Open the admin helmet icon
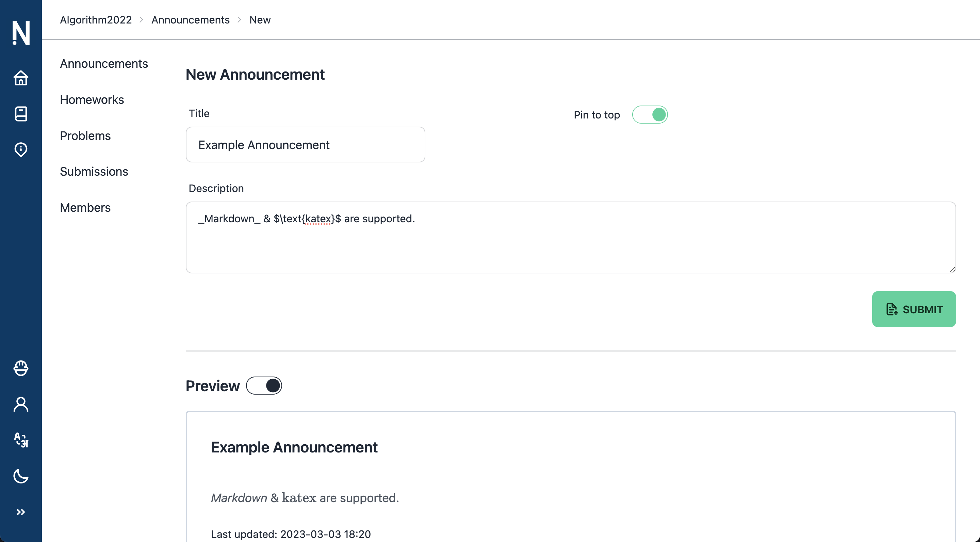The width and height of the screenshot is (980, 542). click(21, 368)
